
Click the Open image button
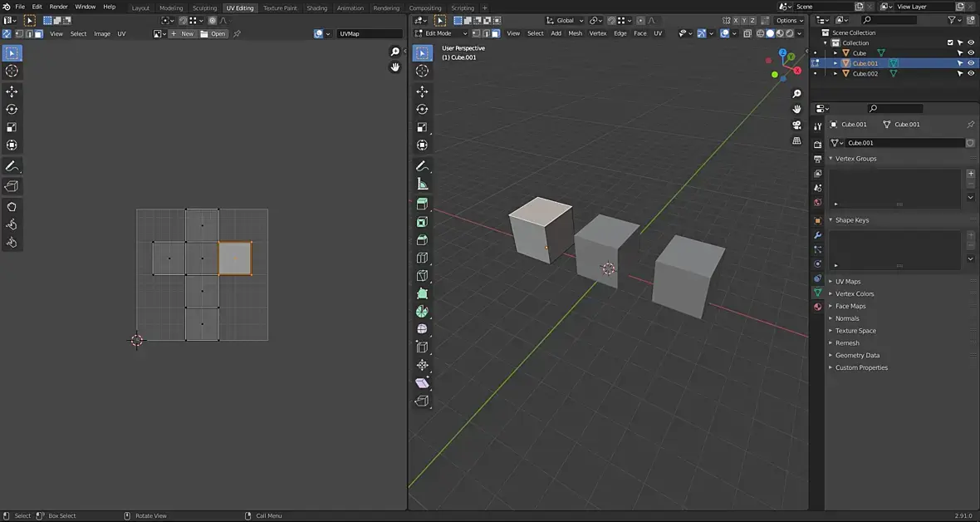pos(213,34)
